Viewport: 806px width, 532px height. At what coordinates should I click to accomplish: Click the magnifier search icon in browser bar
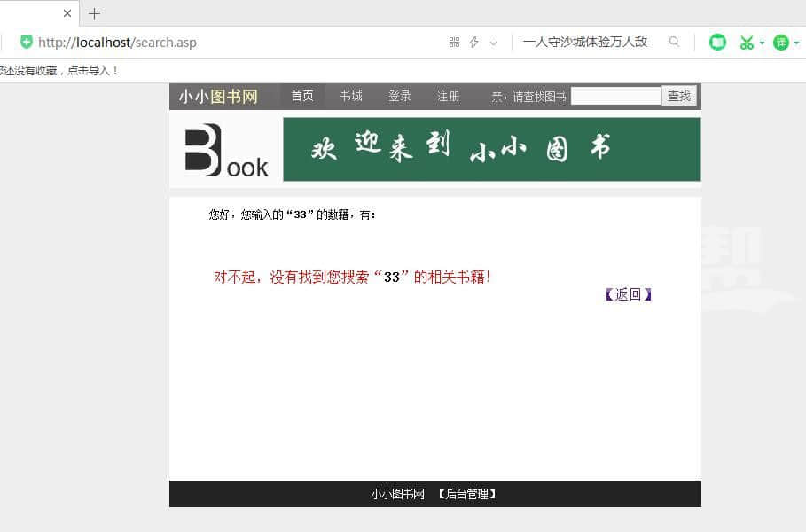675,42
